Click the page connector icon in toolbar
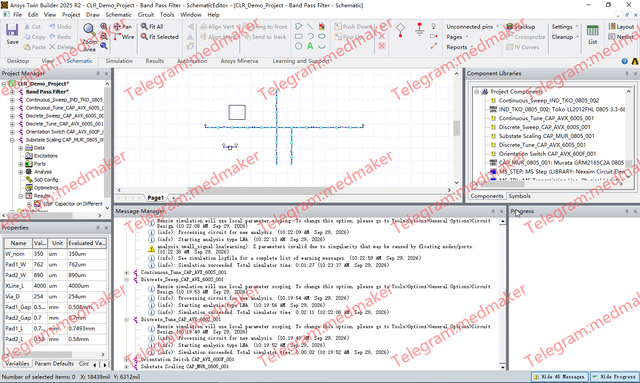This screenshot has height=383, width=640. (433, 36)
